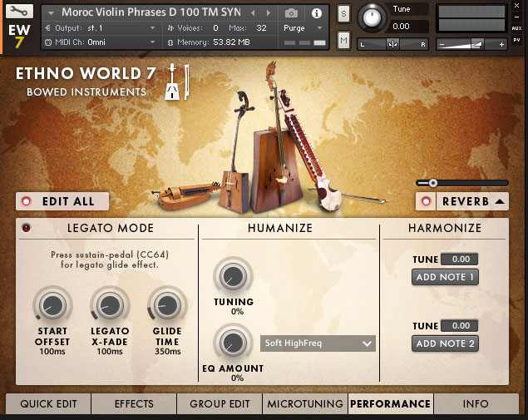Switch to GROUP EDIT tab

(220, 403)
